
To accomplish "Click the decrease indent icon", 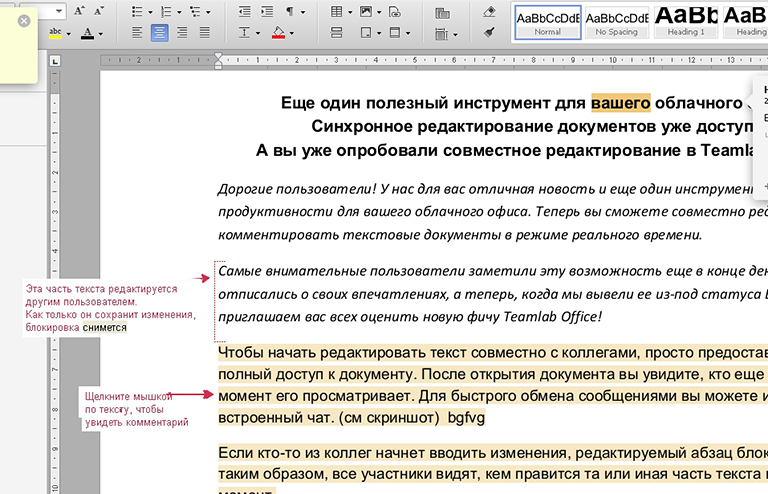I will coord(244,12).
